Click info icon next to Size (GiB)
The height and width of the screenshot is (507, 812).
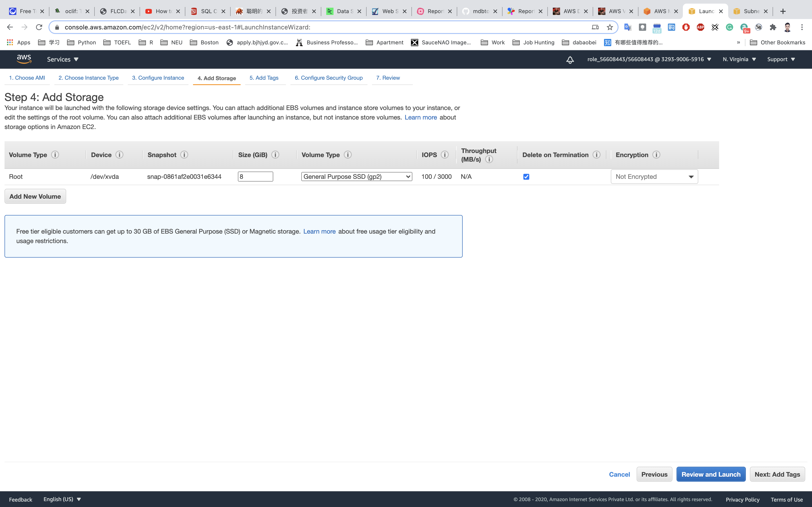point(275,155)
